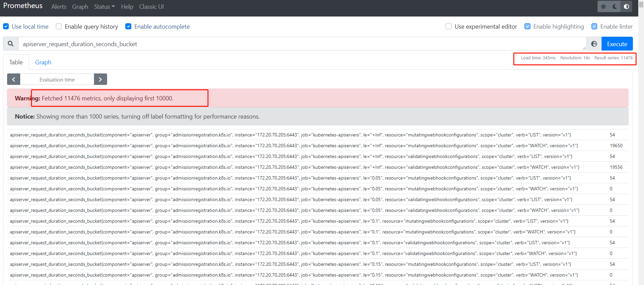The width and height of the screenshot is (644, 285).
Task: Expand the Status dropdown menu
Action: [x=104, y=7]
